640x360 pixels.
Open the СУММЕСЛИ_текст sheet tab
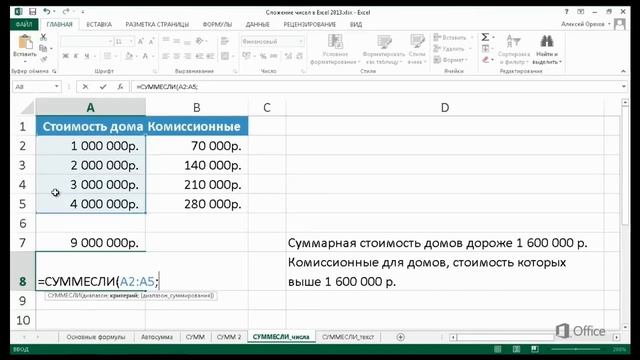348,337
